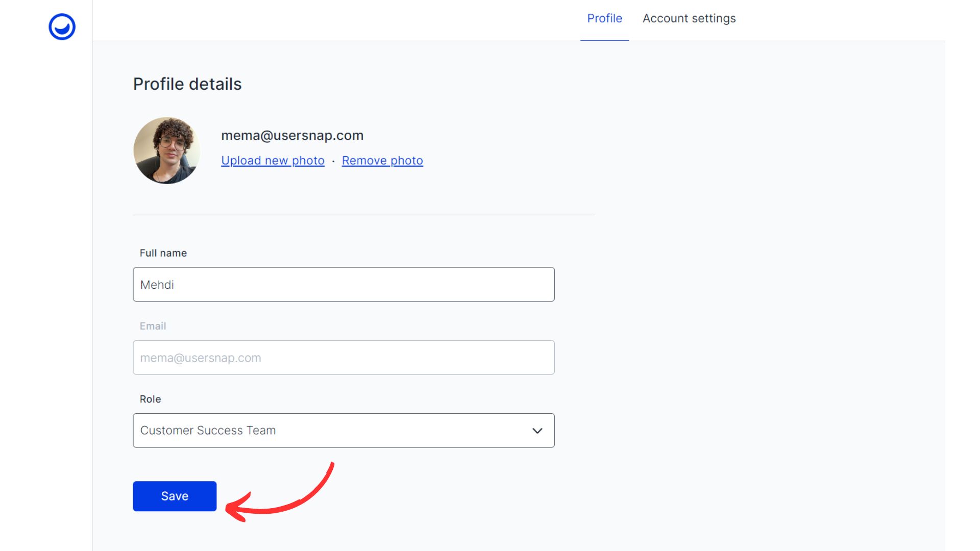Click the Email field label
The height and width of the screenshot is (551, 980).
pyautogui.click(x=153, y=326)
